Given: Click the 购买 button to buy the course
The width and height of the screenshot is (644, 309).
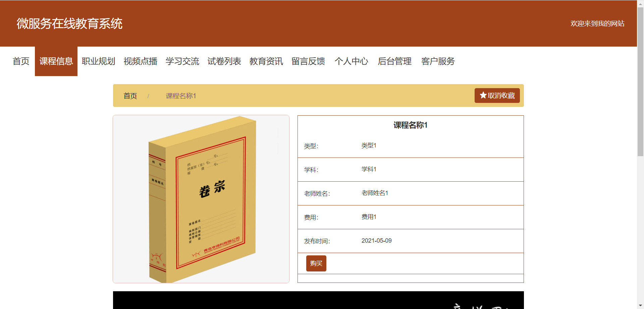Looking at the screenshot, I should (x=316, y=263).
